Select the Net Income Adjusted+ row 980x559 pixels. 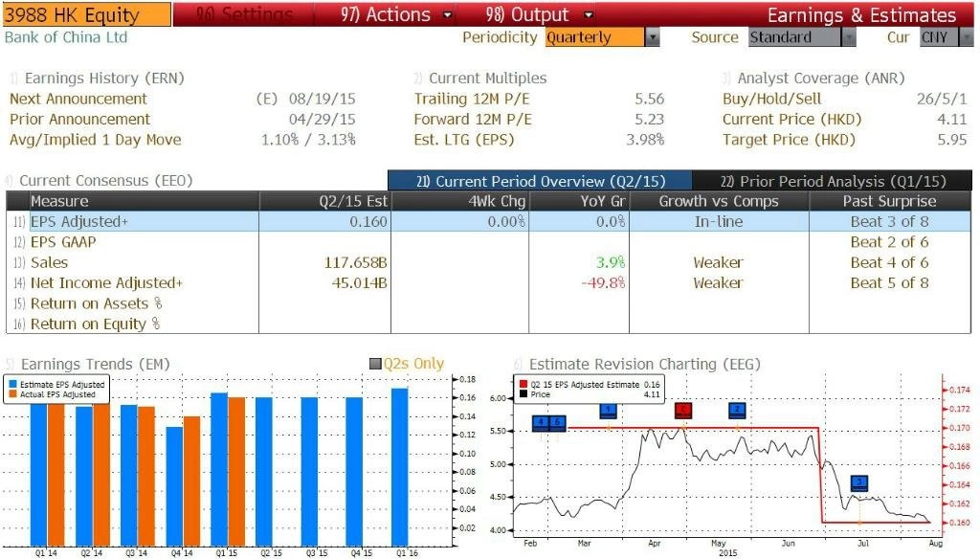[488, 283]
